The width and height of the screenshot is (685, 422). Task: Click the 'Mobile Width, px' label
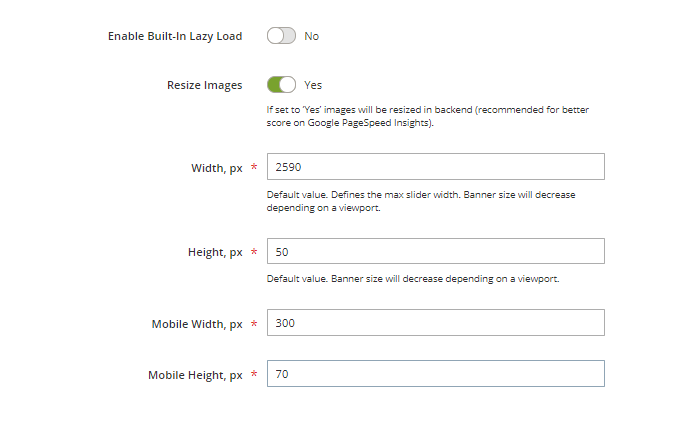pyautogui.click(x=197, y=324)
